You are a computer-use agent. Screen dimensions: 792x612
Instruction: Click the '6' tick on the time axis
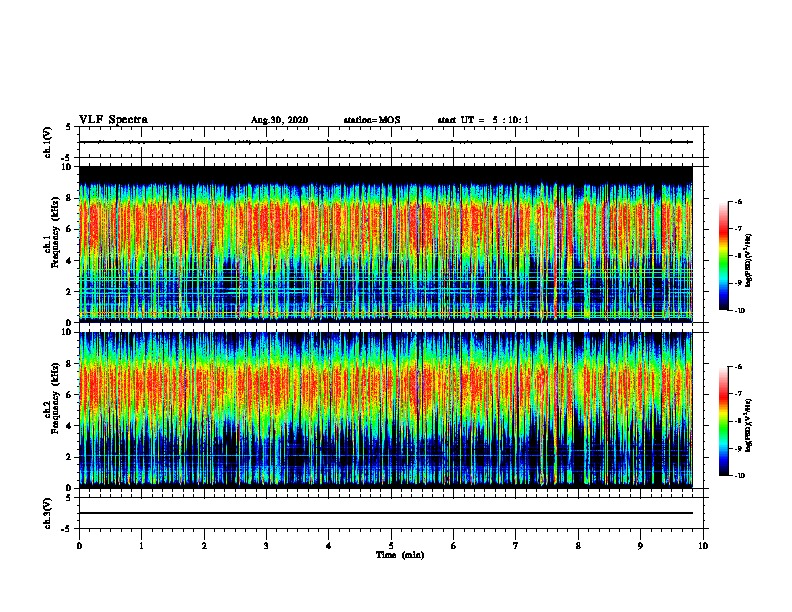pos(454,546)
